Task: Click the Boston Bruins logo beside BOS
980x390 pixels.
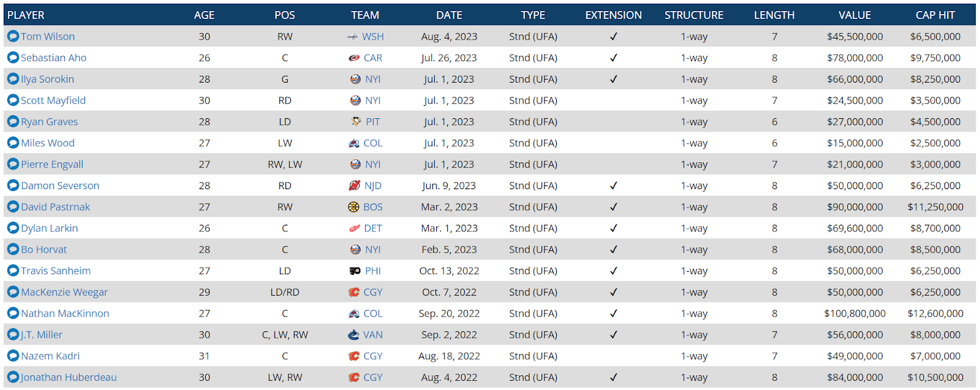Action: click(353, 207)
